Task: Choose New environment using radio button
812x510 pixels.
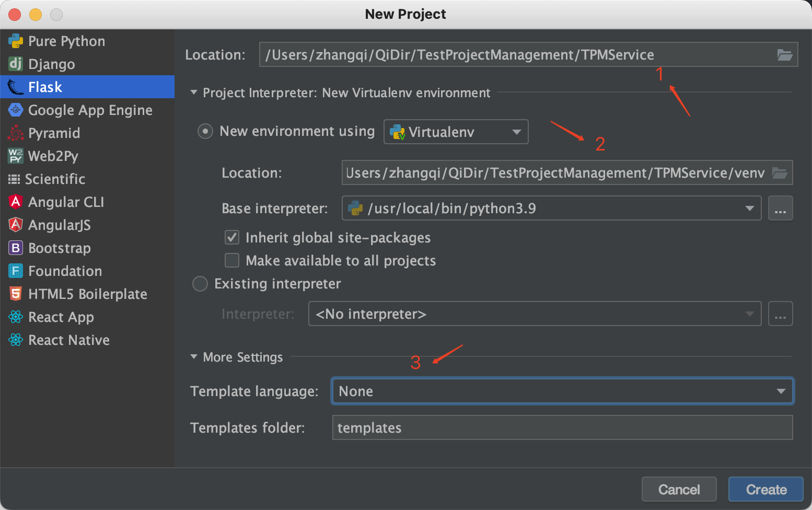Action: click(205, 131)
